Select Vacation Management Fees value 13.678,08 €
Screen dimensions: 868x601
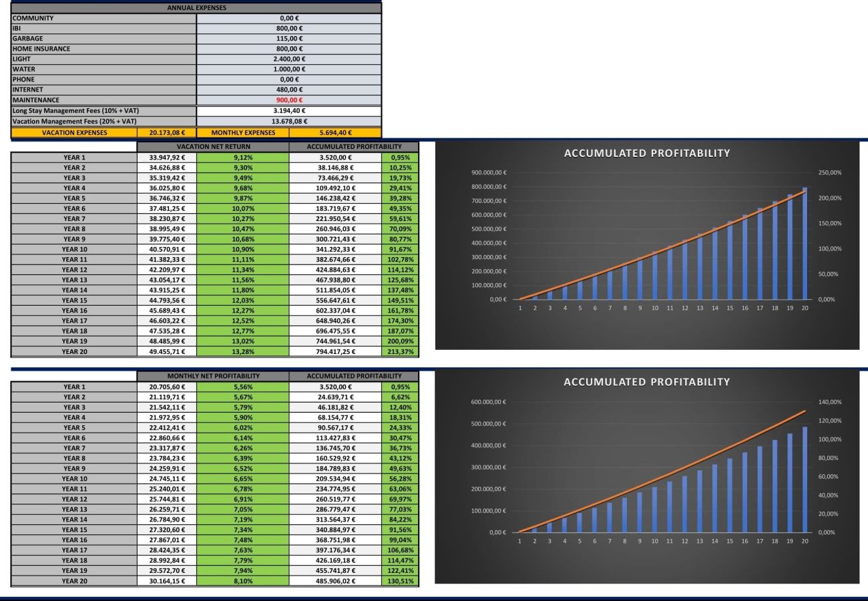pos(288,121)
